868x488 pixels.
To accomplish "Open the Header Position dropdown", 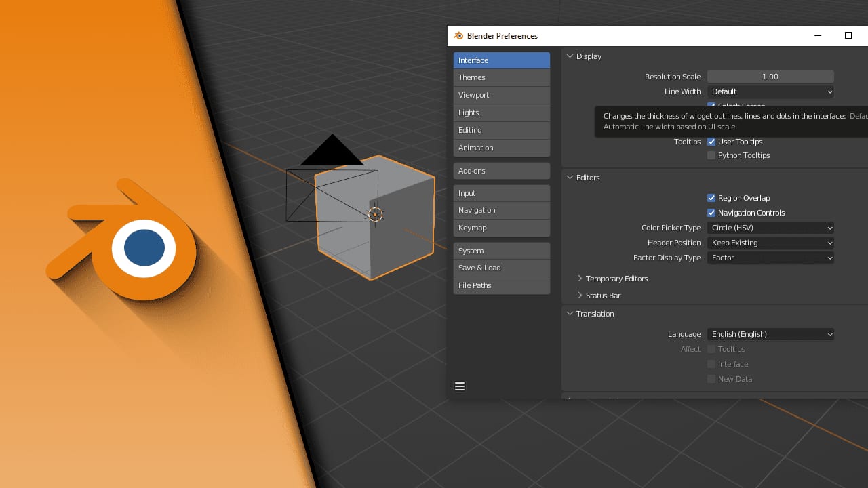I will tap(770, 243).
